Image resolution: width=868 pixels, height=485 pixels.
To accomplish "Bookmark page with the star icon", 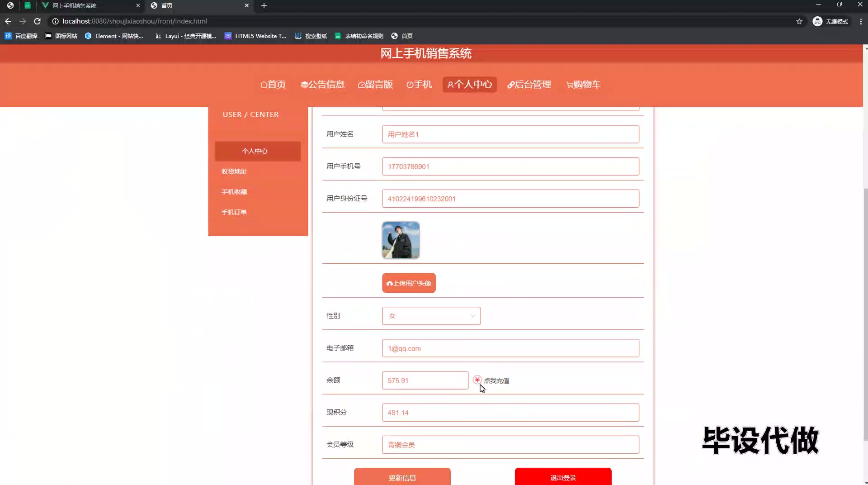I will [x=799, y=21].
